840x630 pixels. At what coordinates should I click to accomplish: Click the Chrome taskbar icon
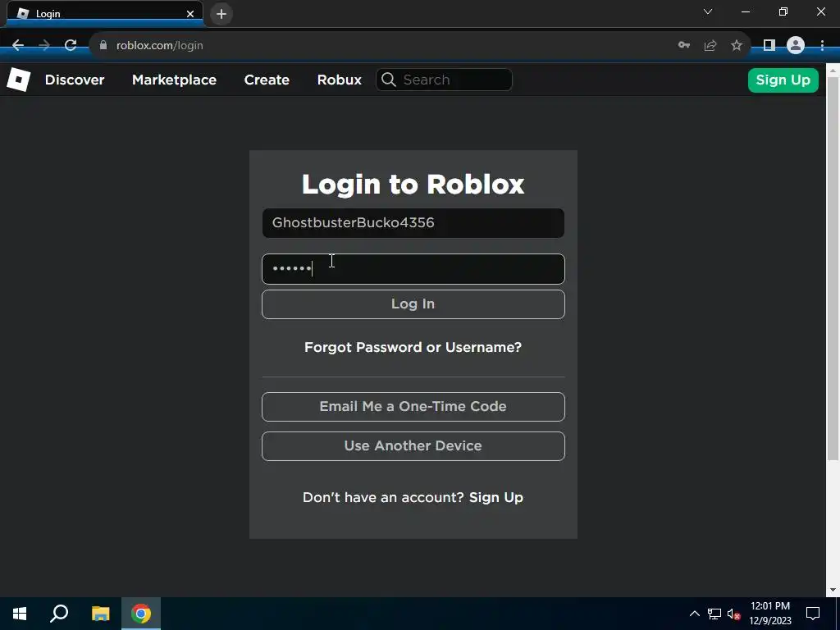point(141,614)
